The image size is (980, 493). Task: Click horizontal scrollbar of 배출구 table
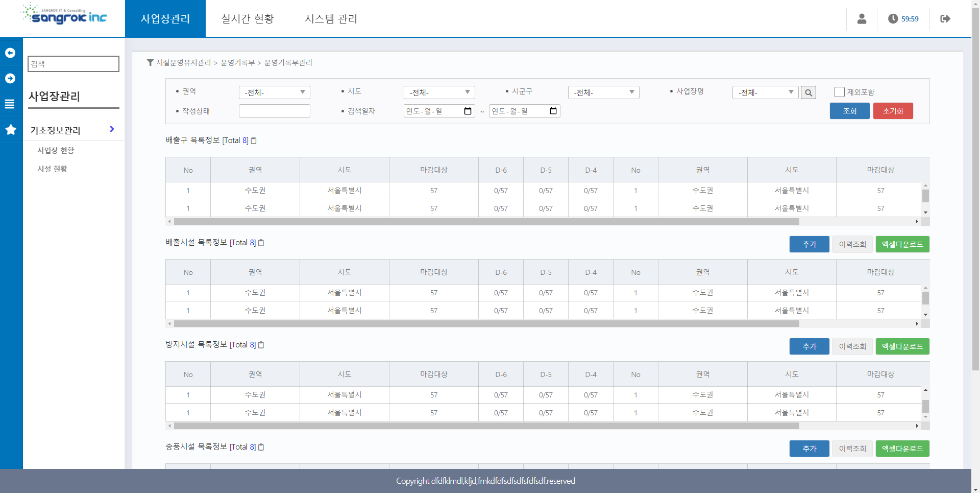[486, 222]
